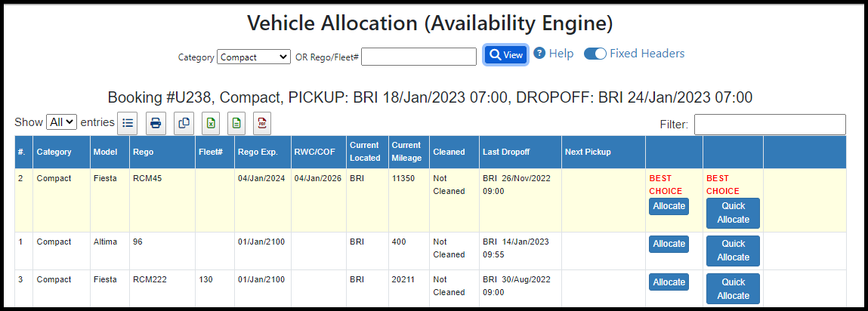Open the Show entries dropdown set to All

click(61, 122)
